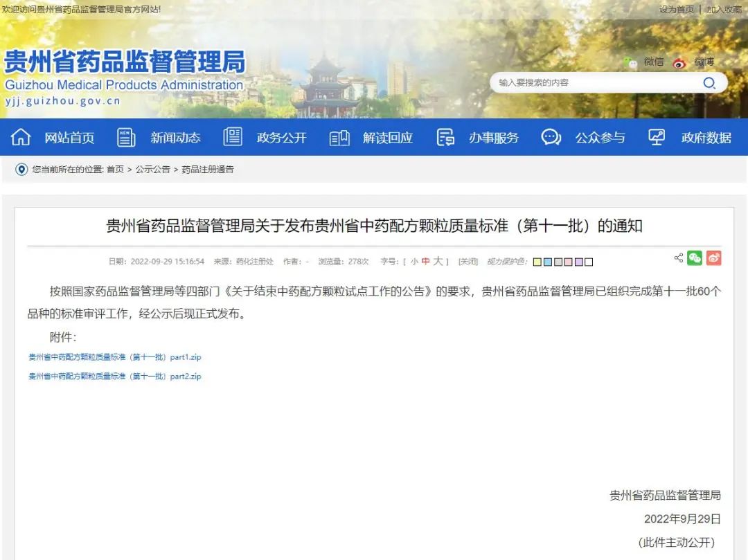Click the news icon beside 新闻动态
The image size is (748, 560).
click(125, 137)
